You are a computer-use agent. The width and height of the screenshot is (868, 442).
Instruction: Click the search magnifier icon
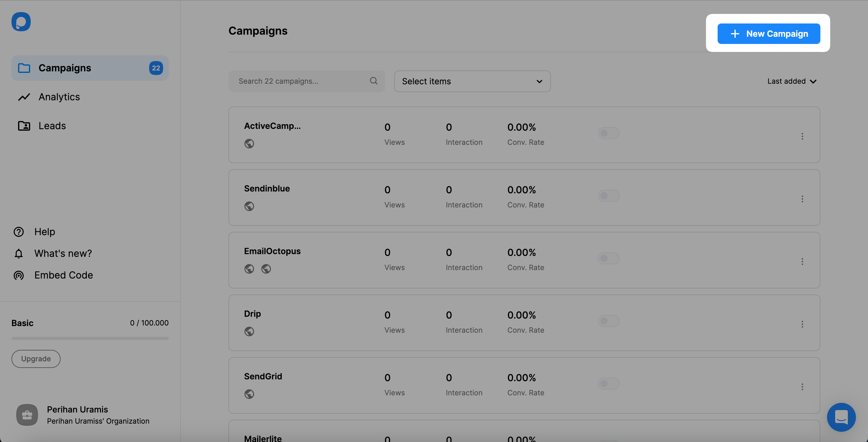(373, 81)
